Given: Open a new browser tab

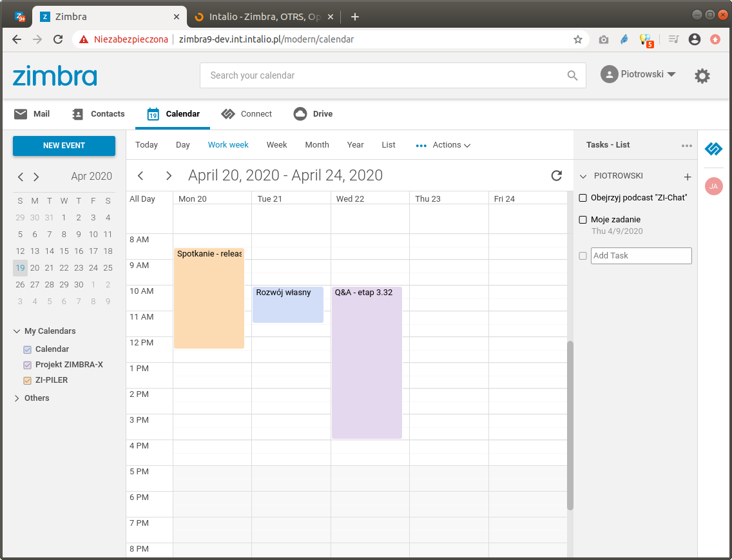Looking at the screenshot, I should tap(355, 17).
